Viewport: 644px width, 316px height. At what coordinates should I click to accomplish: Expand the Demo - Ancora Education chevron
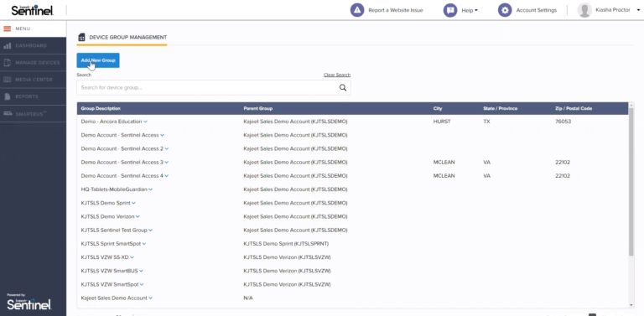(145, 122)
